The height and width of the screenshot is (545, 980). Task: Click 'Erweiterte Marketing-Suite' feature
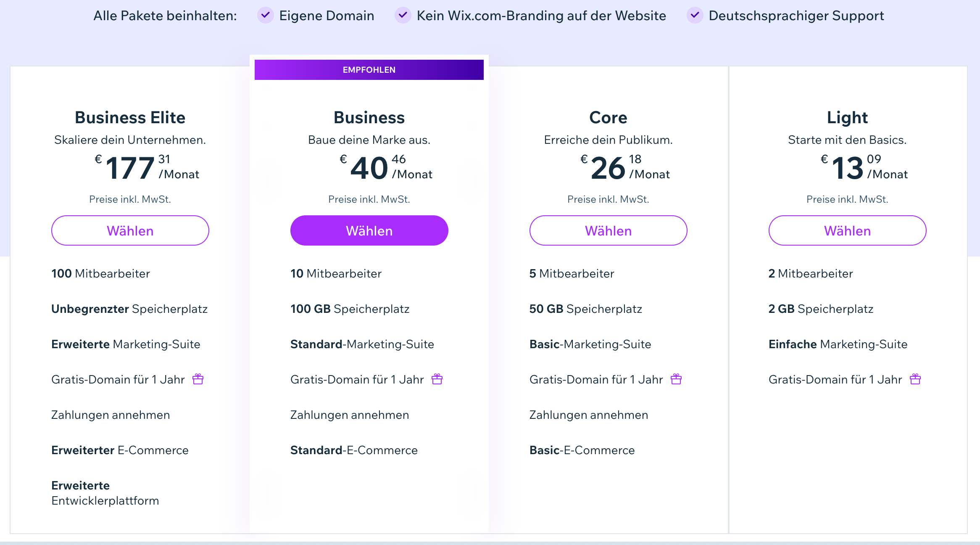[126, 344]
